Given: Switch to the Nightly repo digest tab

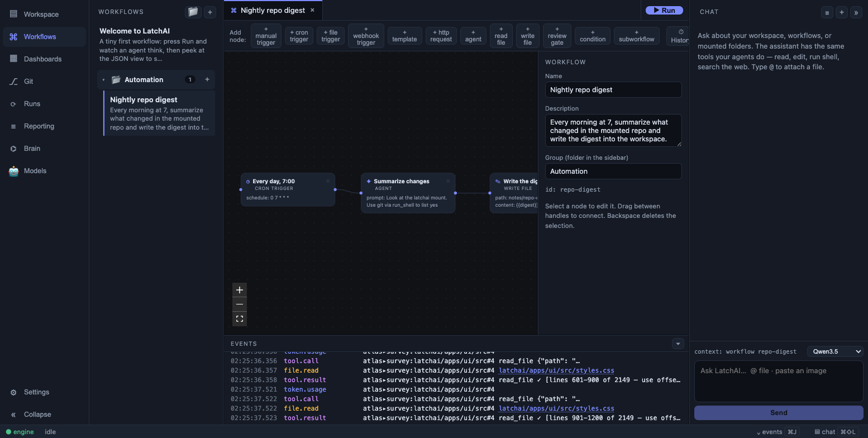Looking at the screenshot, I should (273, 10).
